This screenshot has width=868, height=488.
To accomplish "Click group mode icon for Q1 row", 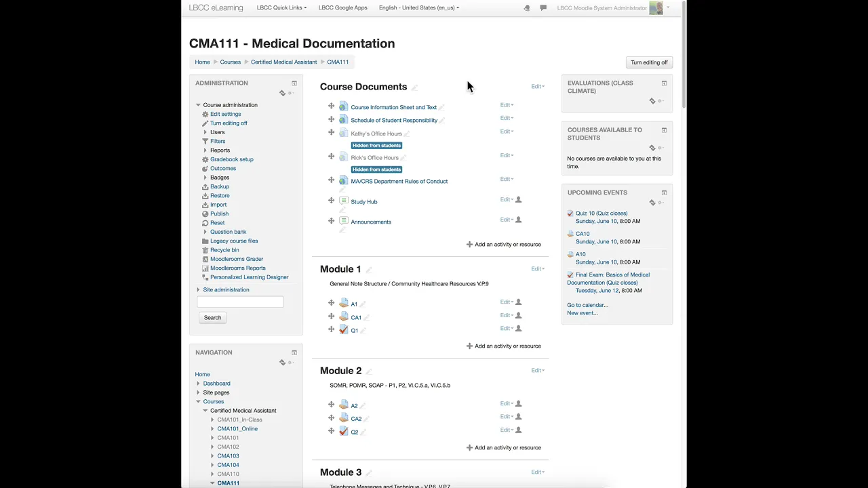I will click(x=519, y=328).
